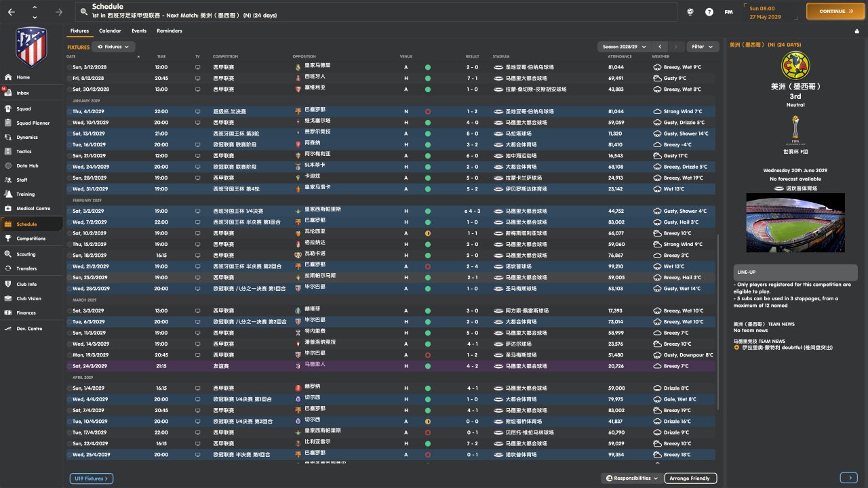Switch to the Calendar tab
The width and height of the screenshot is (868, 488).
(110, 31)
